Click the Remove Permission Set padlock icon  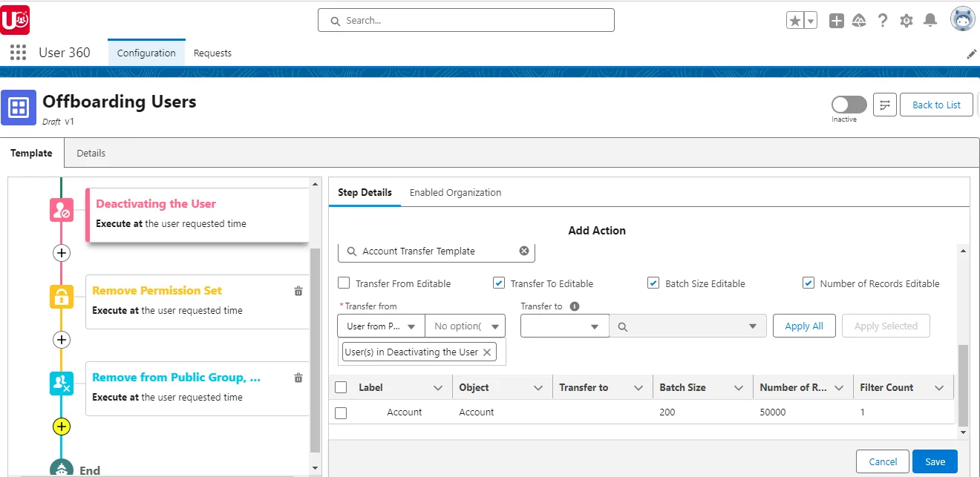tap(61, 296)
